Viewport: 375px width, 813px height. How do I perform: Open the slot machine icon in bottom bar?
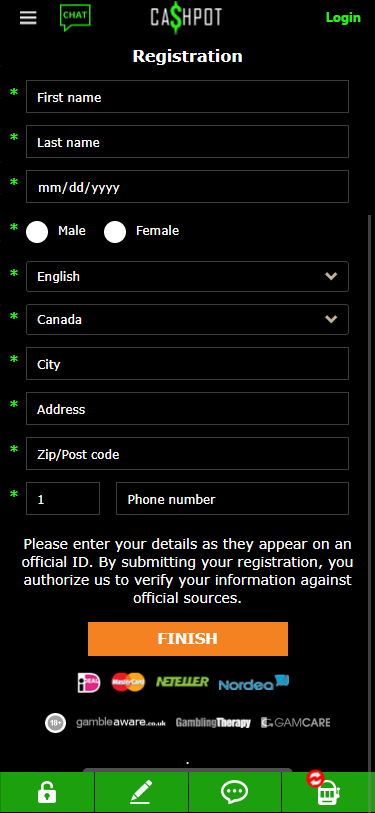pyautogui.click(x=327, y=791)
